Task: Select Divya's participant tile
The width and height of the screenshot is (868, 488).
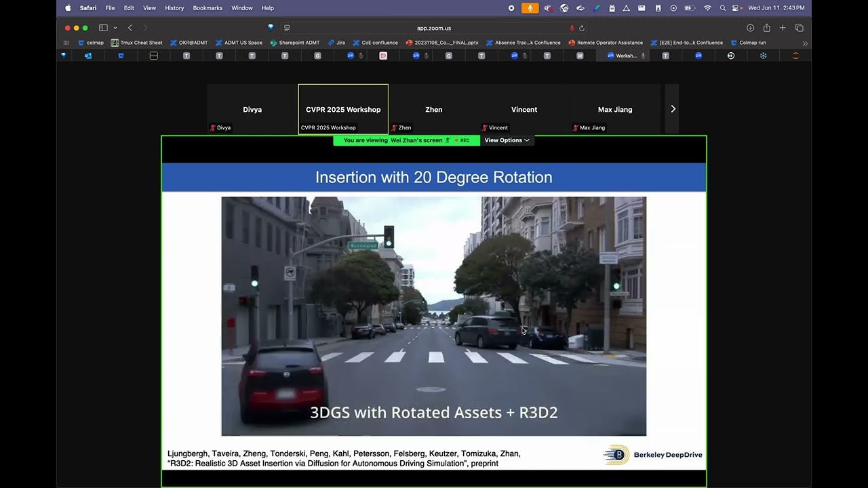Action: [252, 109]
